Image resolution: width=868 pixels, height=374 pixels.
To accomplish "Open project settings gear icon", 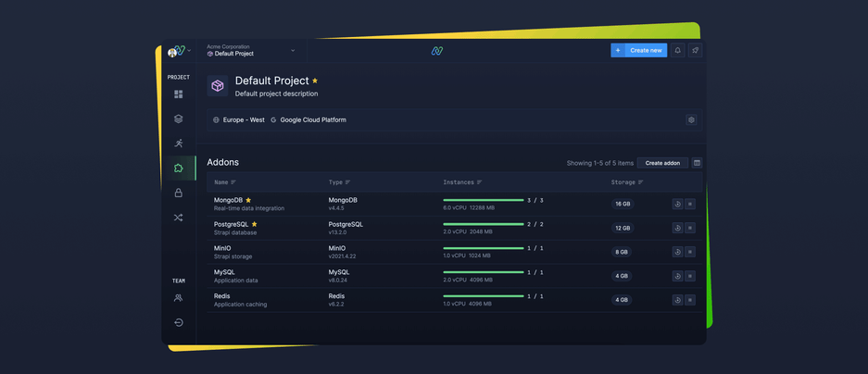I will pyautogui.click(x=691, y=119).
